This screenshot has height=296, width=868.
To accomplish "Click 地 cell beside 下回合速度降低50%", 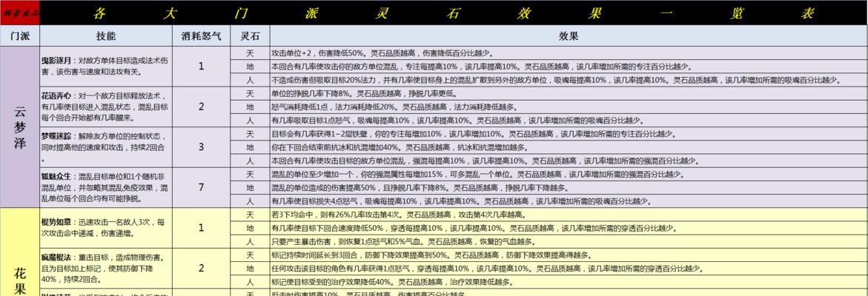I will point(250,228).
